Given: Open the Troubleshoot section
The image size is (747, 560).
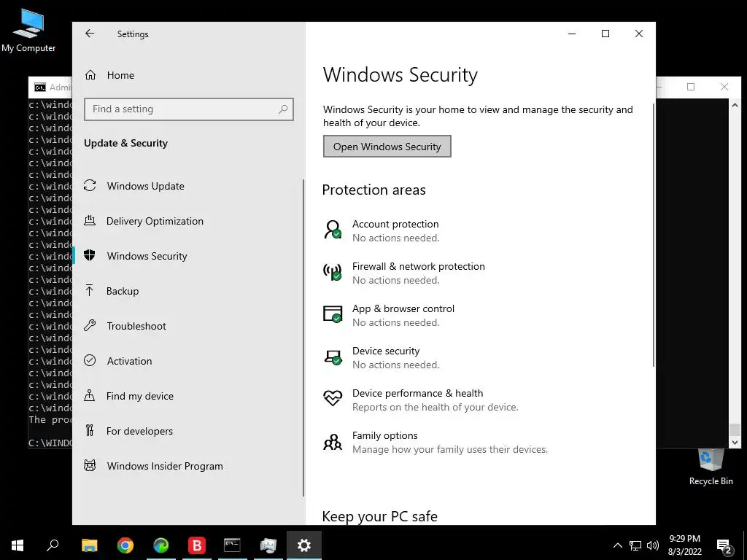Looking at the screenshot, I should pos(189,326).
